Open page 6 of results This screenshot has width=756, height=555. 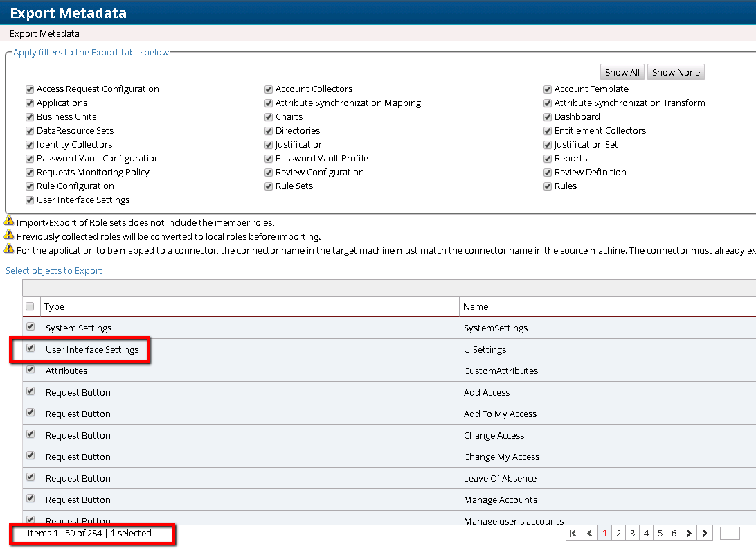coord(674,534)
